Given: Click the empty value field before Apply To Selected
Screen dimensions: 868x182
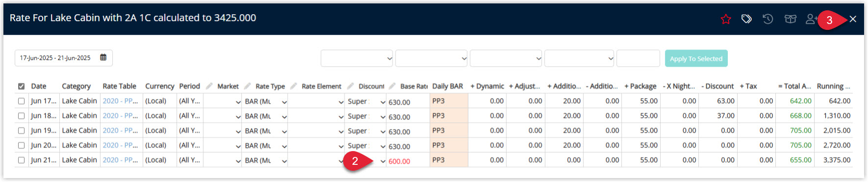Looking at the screenshot, I should tap(638, 58).
